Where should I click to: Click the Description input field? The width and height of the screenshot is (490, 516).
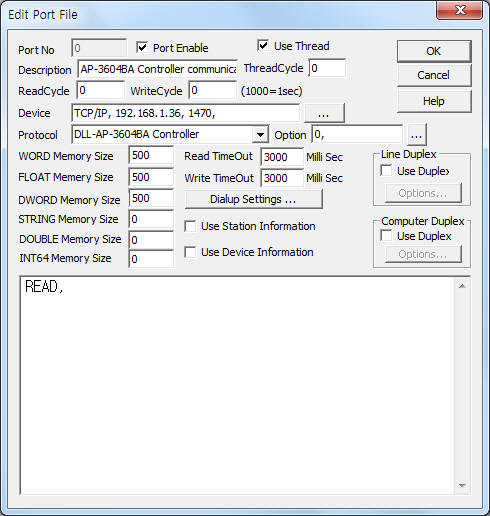pyautogui.click(x=158, y=69)
